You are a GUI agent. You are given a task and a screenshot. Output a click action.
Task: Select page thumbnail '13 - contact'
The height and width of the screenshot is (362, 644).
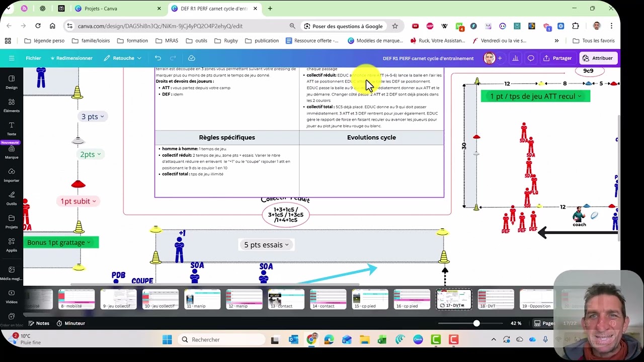pos(286,299)
